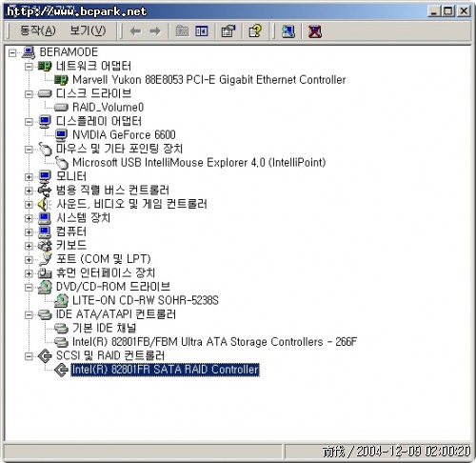The image size is (476, 463).
Task: Click the Back arrow toolbar button
Action: pos(135,31)
